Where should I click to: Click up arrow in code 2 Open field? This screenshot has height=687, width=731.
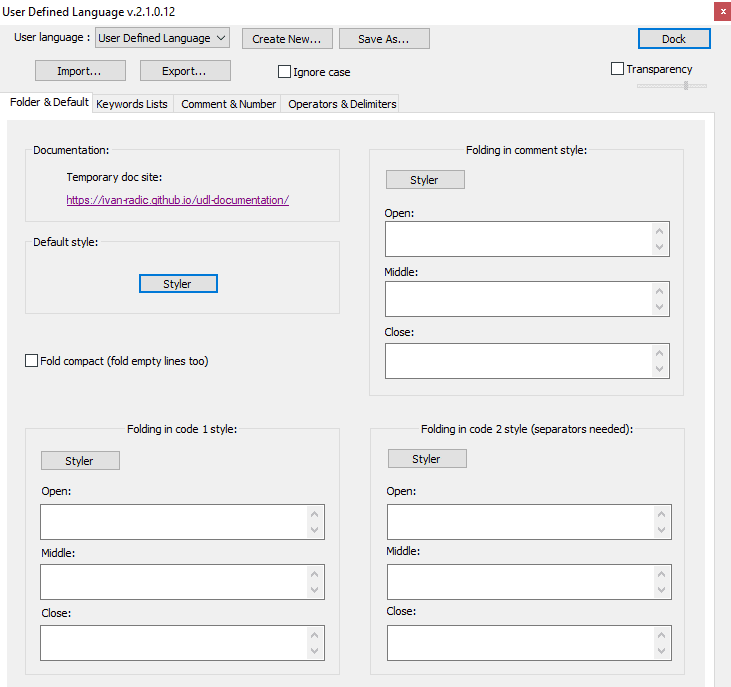661,514
